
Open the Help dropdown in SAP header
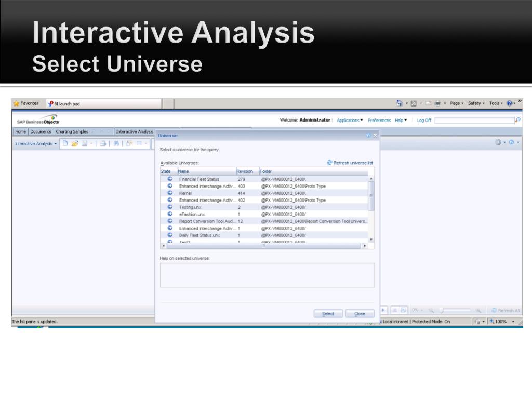(x=401, y=120)
